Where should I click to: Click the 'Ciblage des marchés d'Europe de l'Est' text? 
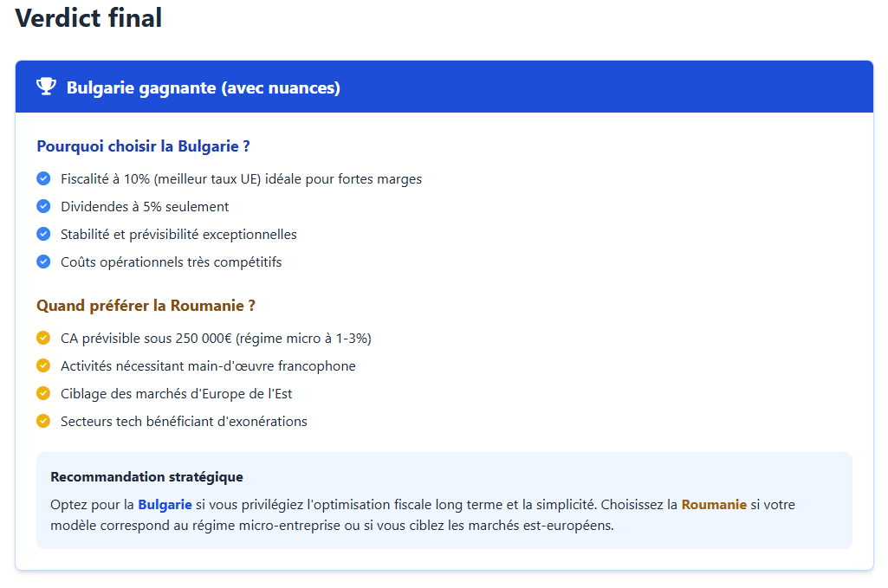pyautogui.click(x=176, y=394)
